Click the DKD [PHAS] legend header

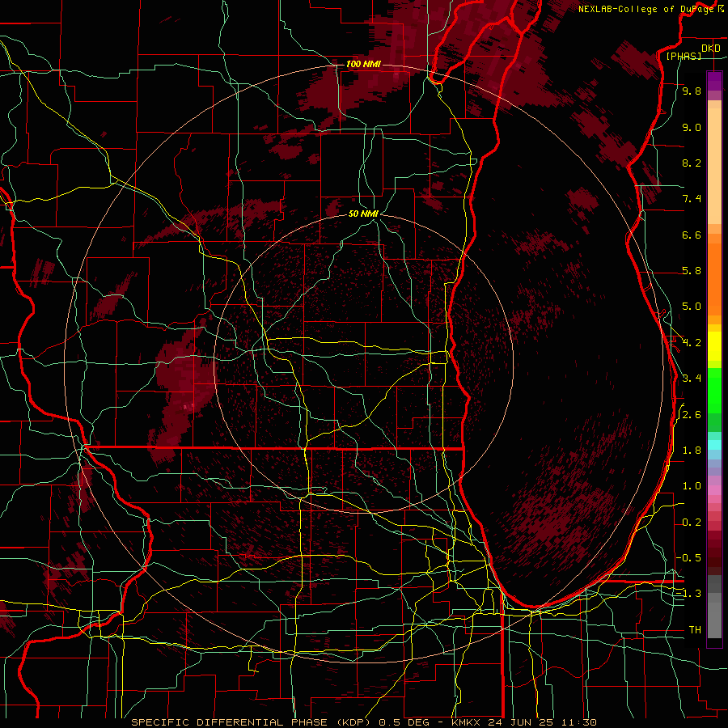pos(692,52)
